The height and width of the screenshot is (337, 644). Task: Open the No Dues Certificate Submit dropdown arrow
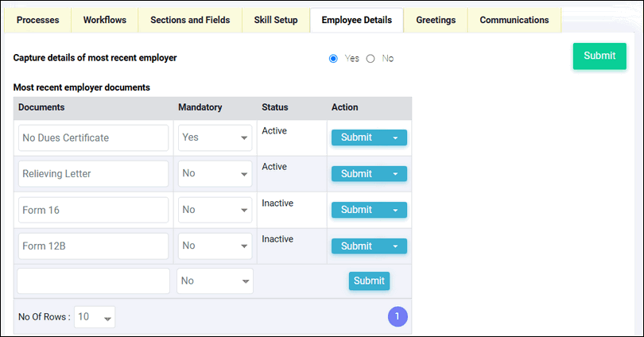(395, 138)
